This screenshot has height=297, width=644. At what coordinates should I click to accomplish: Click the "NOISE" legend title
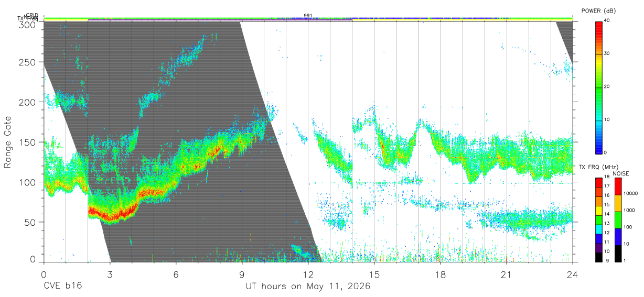point(621,173)
